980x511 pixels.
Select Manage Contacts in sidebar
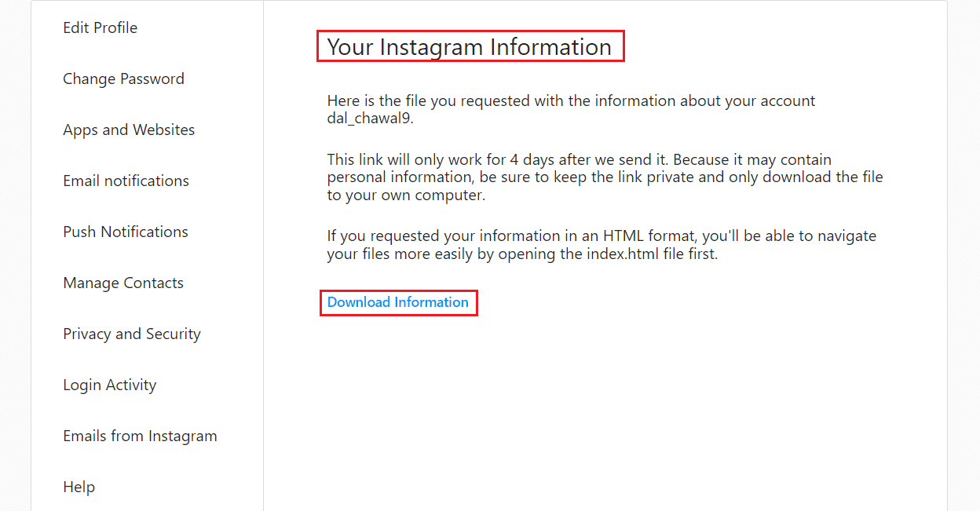123,283
